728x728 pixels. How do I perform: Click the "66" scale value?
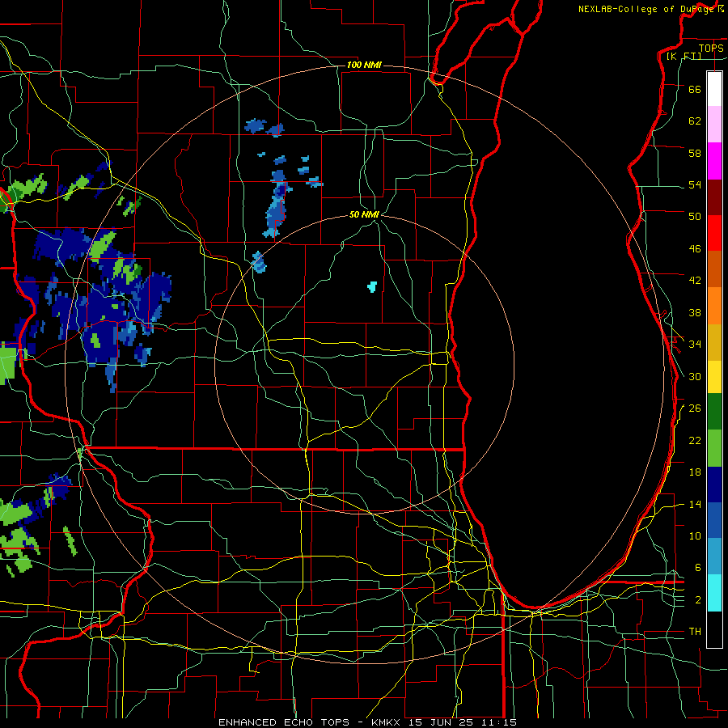[695, 89]
